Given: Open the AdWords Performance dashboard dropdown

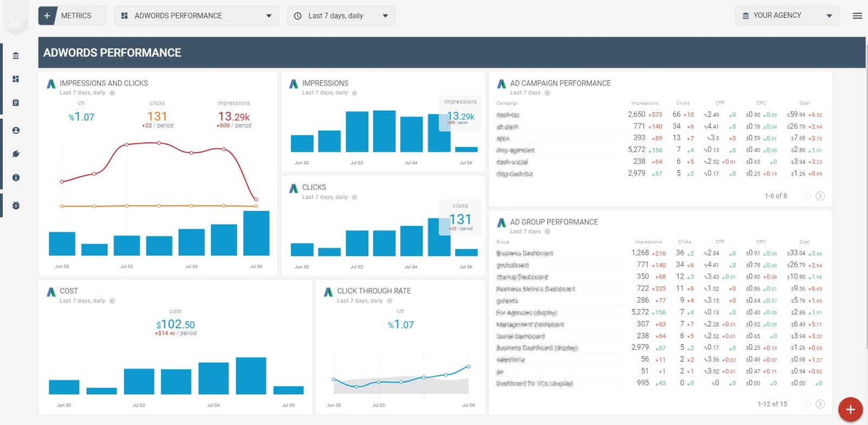Looking at the screenshot, I should pyautogui.click(x=196, y=16).
